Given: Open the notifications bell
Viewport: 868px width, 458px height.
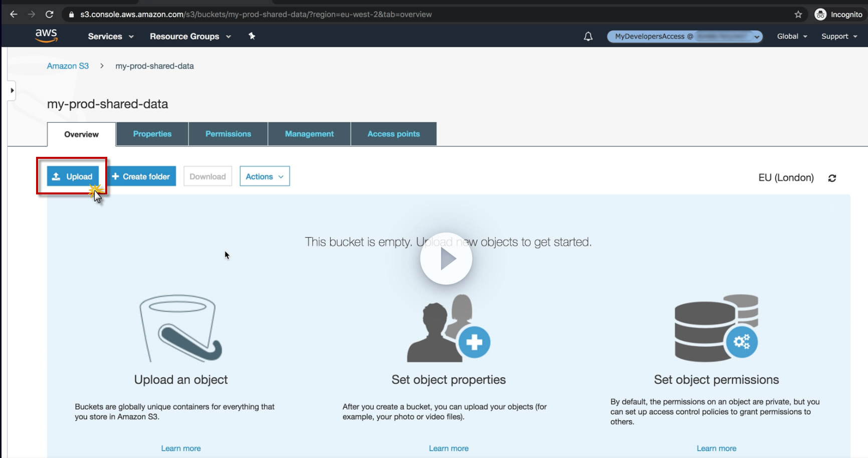Looking at the screenshot, I should coord(588,37).
